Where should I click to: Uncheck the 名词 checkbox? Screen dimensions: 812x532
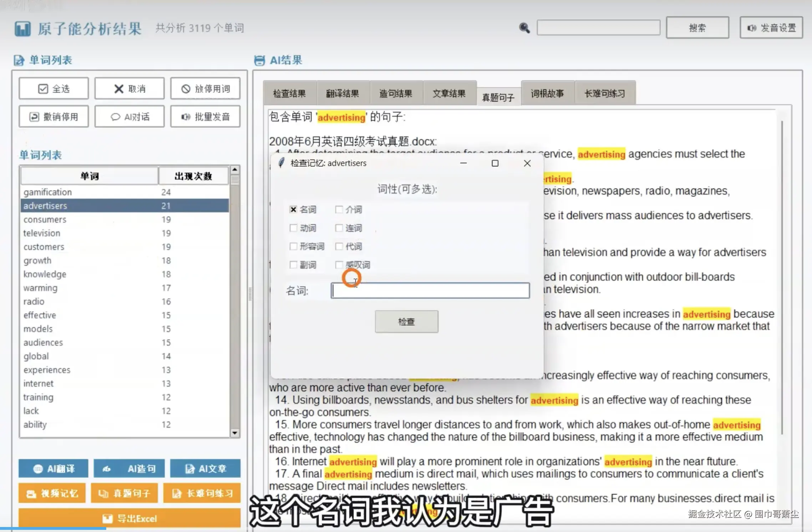(293, 210)
